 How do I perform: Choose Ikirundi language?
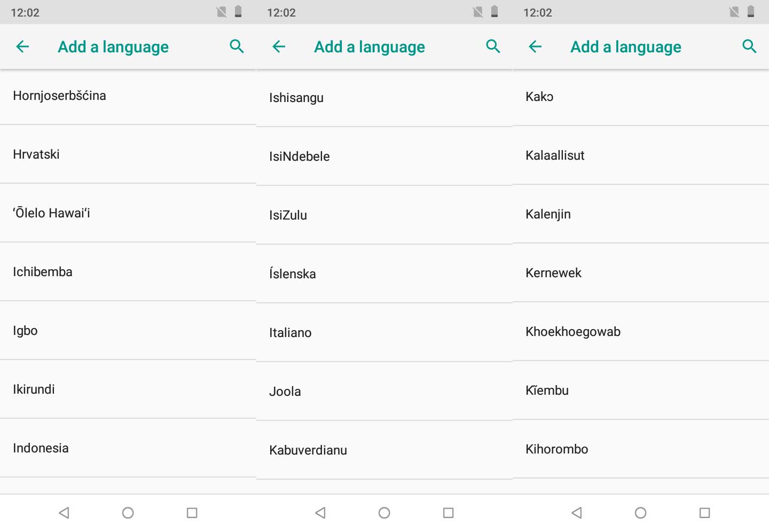[128, 389]
